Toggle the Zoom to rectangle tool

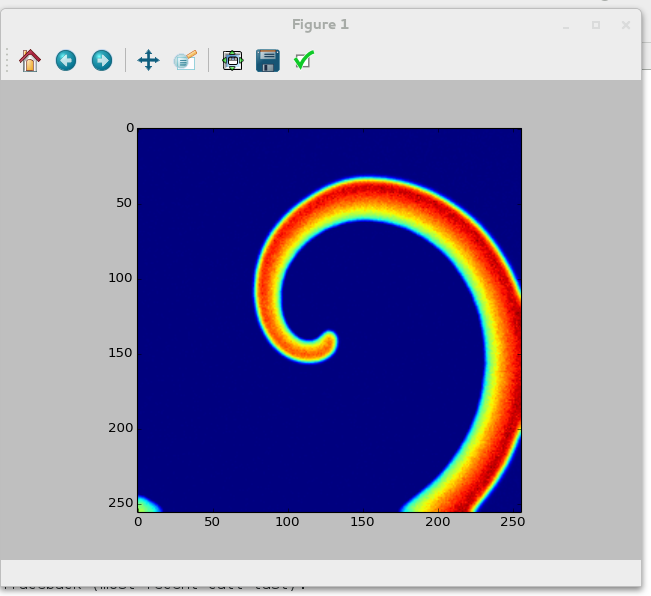[x=185, y=61]
